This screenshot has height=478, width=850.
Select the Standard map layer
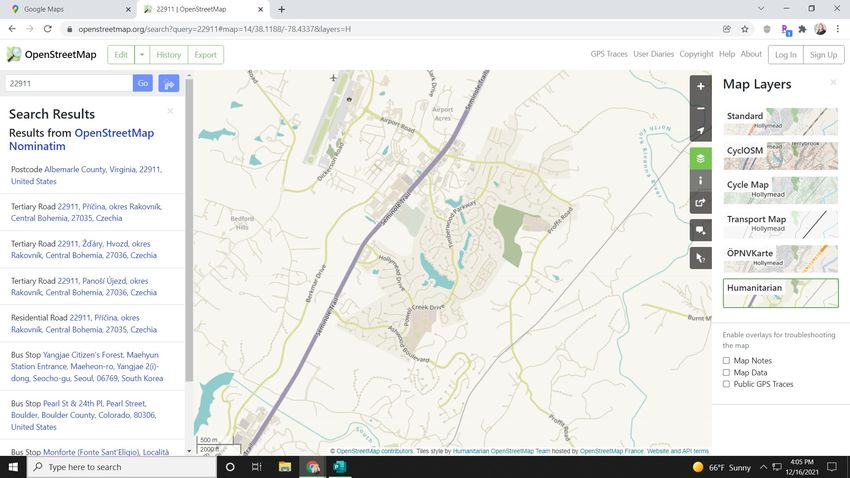tap(781, 121)
